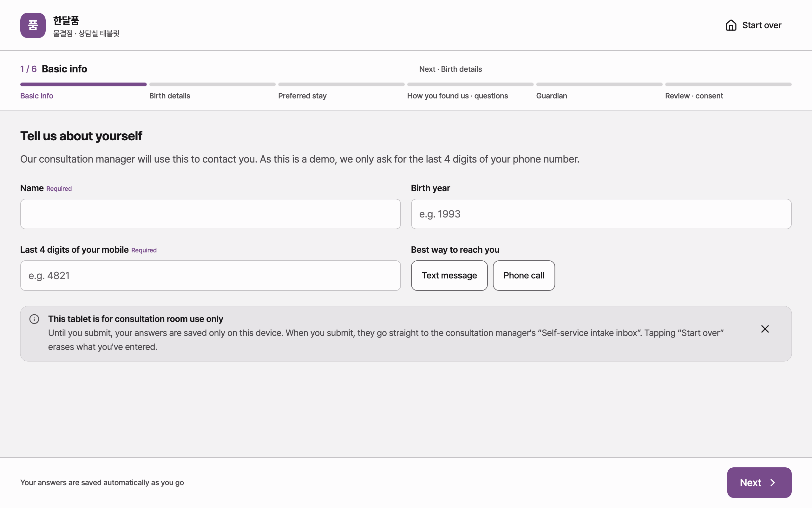812x508 pixels.
Task: Click the 'Best way to reach you' label
Action: coord(455,250)
